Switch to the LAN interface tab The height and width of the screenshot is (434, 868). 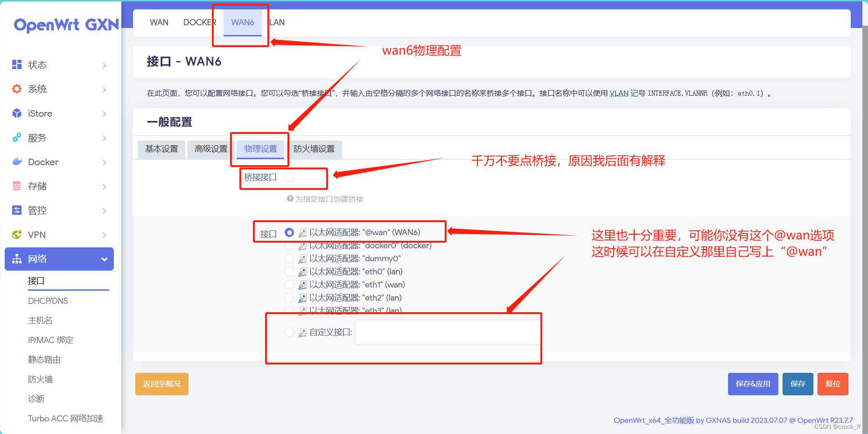point(277,22)
